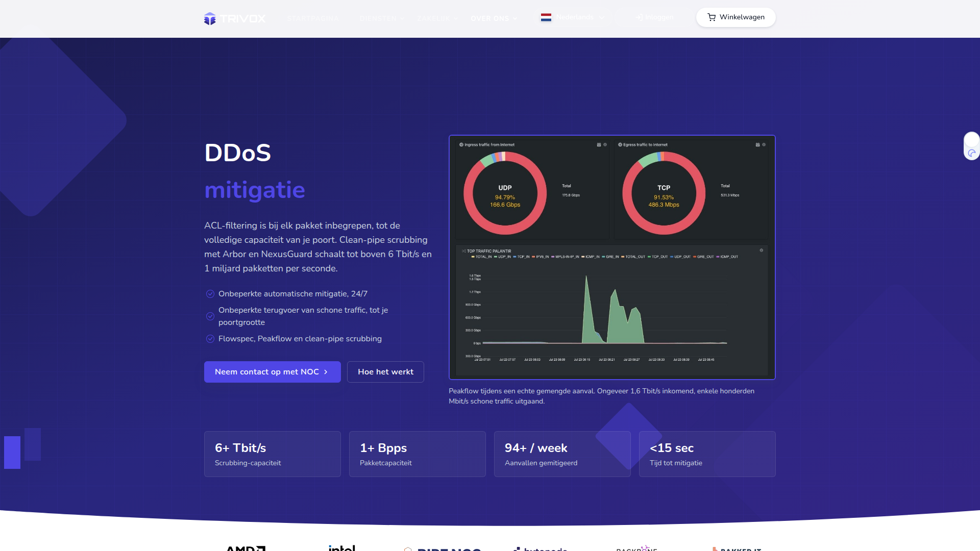Click the <15 sec mitigatie card
This screenshot has height=551, width=980.
[x=707, y=454]
